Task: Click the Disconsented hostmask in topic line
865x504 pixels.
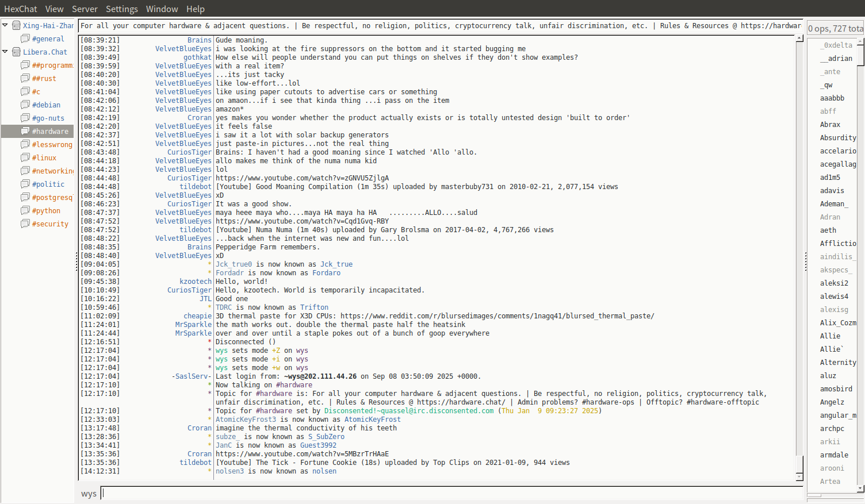Action: tap(409, 411)
